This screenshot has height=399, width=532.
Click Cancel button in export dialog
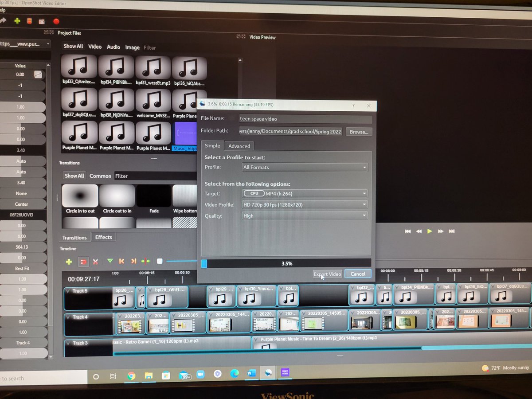[x=358, y=274]
